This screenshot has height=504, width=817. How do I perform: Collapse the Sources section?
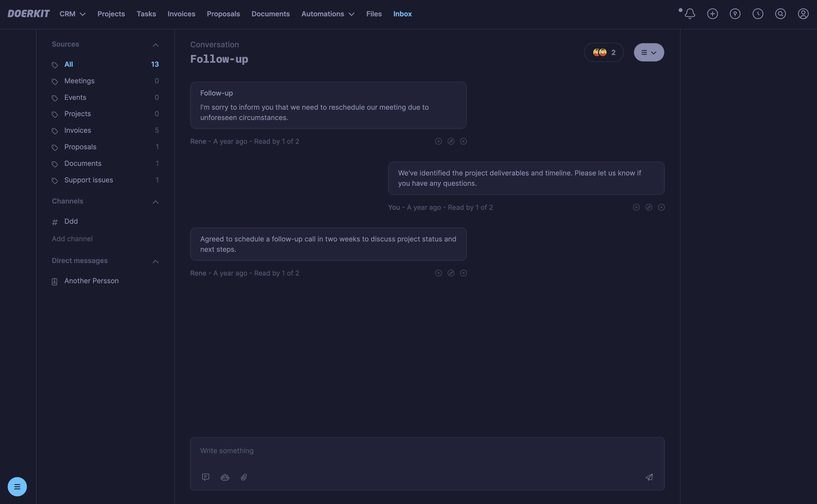coord(155,45)
